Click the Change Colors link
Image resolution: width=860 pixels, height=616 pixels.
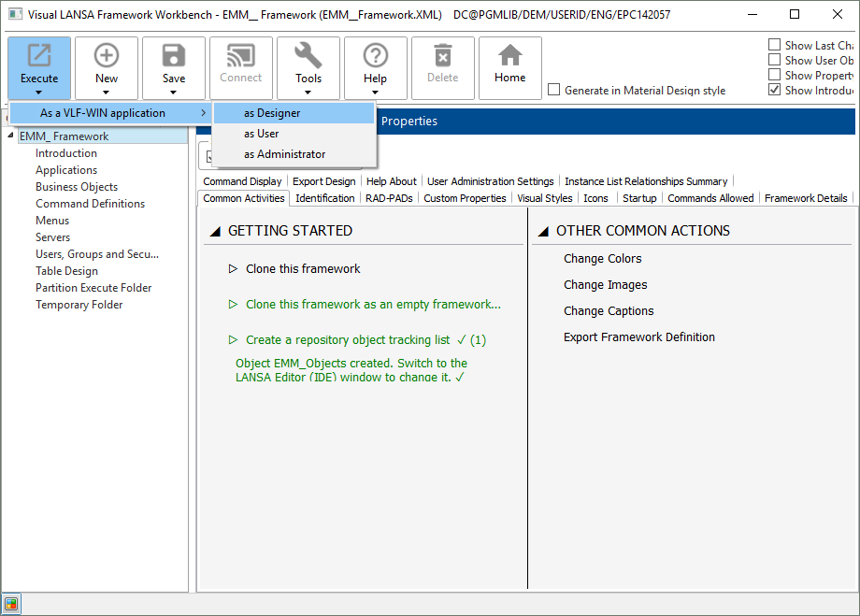pos(602,259)
